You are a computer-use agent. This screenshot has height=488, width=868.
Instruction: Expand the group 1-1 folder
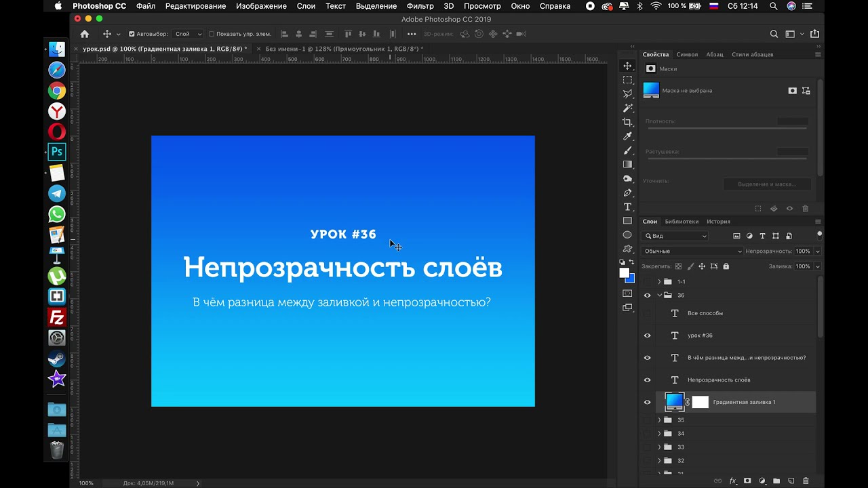[659, 281]
